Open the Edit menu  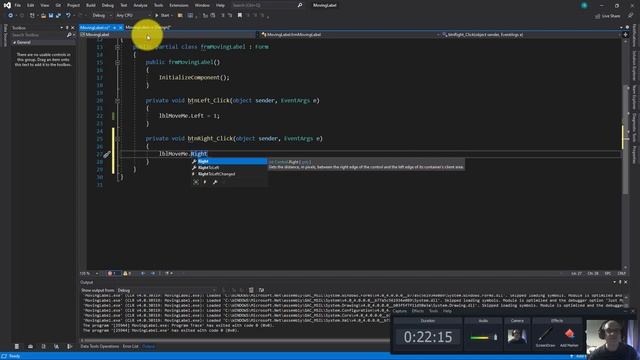click(31, 5)
